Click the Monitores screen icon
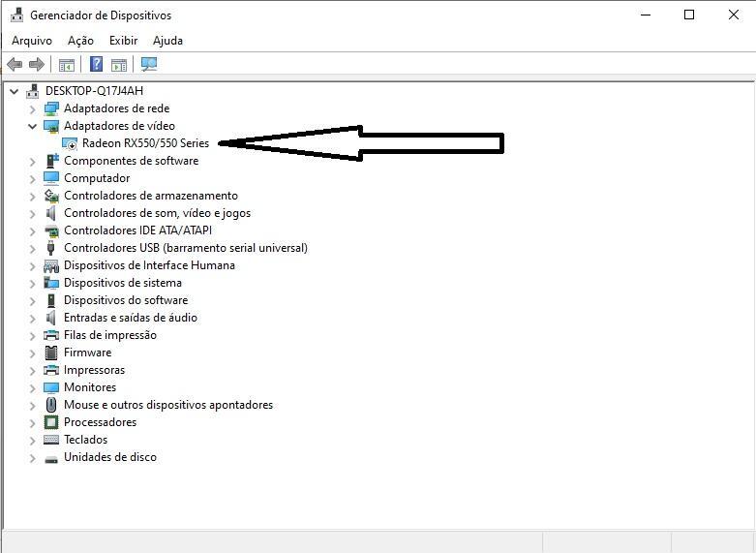 (x=51, y=387)
